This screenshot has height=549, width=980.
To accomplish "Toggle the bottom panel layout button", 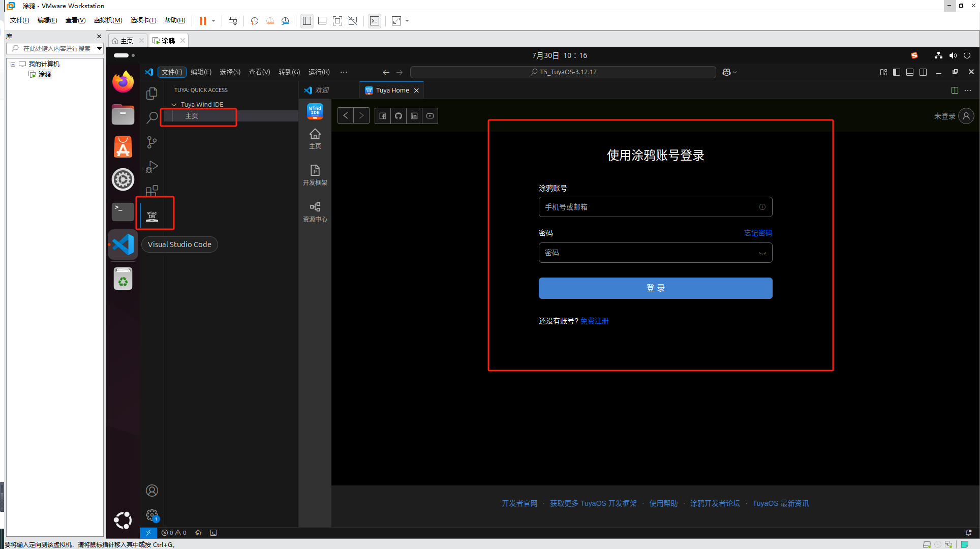I will 910,72.
